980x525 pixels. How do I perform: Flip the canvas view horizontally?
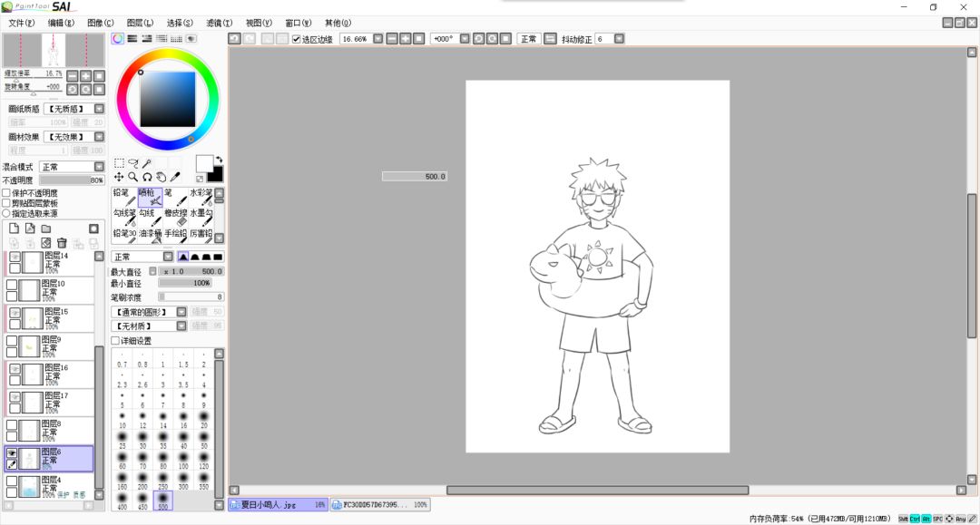pos(550,39)
